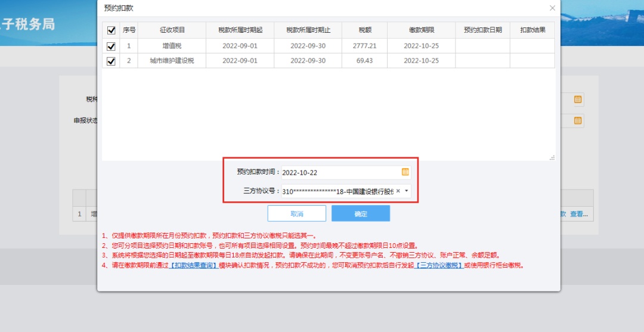Click the 缴款期限 2022-10-25 in 增值税 row
Screen dimensions: 644x332
pyautogui.click(x=422, y=46)
